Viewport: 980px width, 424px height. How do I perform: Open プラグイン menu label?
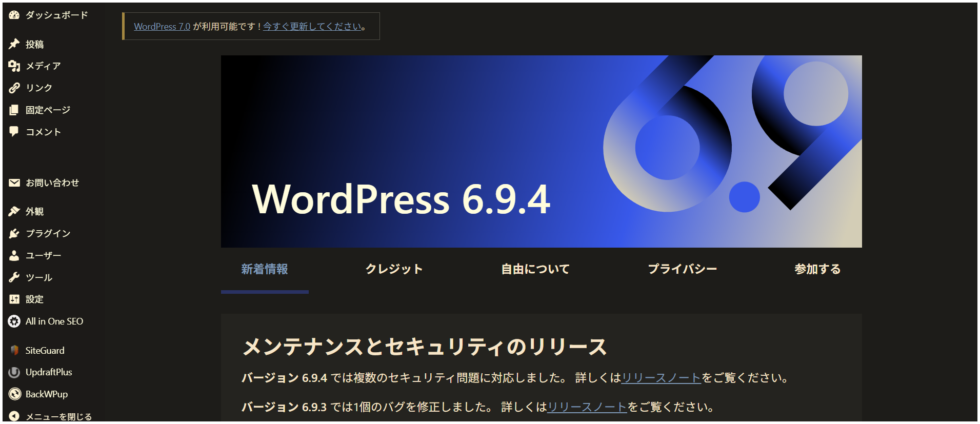click(48, 233)
